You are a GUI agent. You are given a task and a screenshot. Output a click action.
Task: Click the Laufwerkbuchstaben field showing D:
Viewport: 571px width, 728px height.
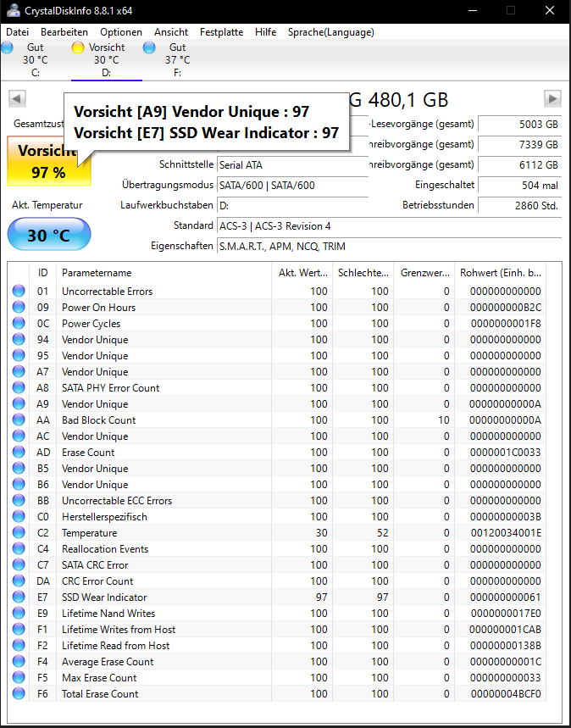tap(292, 205)
